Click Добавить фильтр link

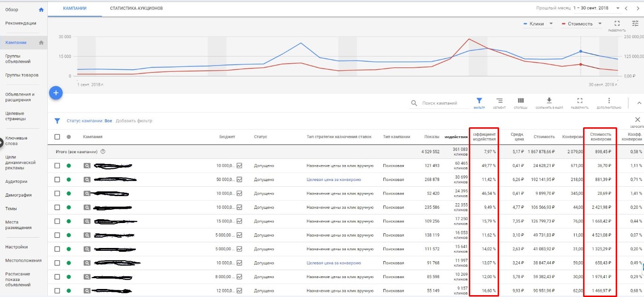coord(134,121)
